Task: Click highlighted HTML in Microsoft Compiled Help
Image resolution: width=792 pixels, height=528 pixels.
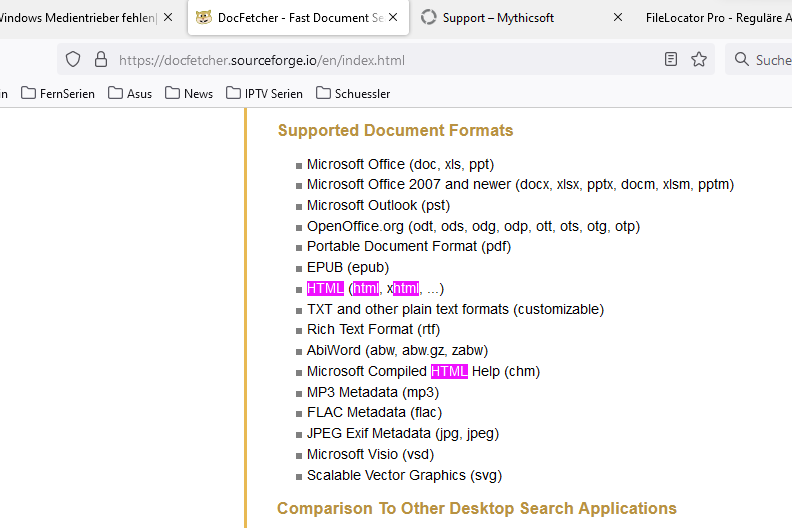Action: tap(450, 371)
